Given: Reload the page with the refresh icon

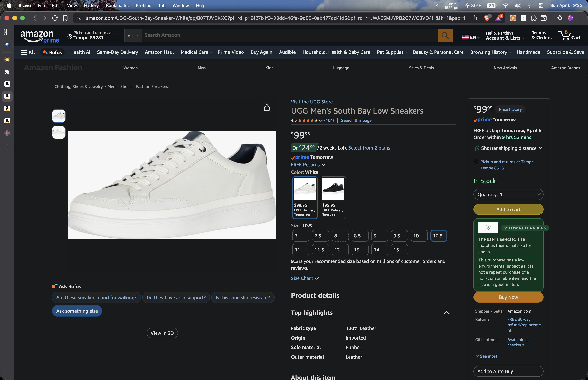Looking at the screenshot, I should coord(55,18).
